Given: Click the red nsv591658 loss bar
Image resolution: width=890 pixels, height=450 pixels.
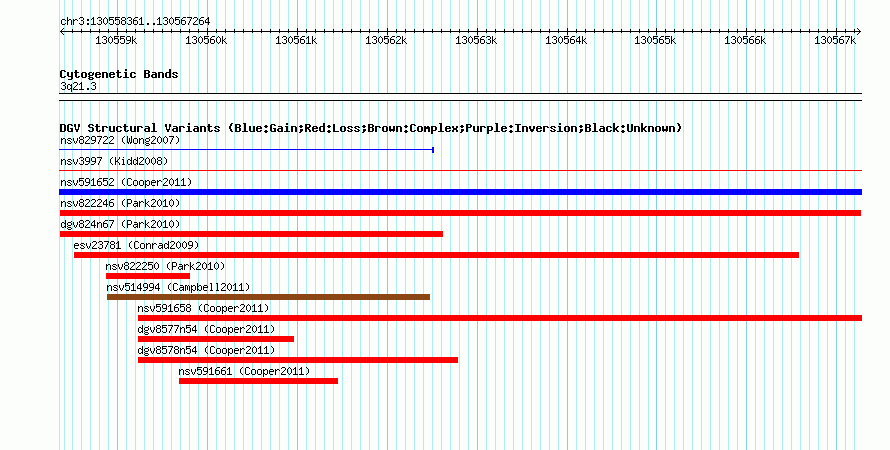Looking at the screenshot, I should (x=500, y=318).
